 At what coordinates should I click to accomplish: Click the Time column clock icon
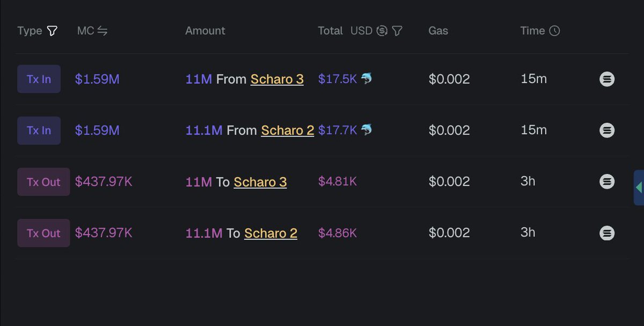click(x=554, y=31)
